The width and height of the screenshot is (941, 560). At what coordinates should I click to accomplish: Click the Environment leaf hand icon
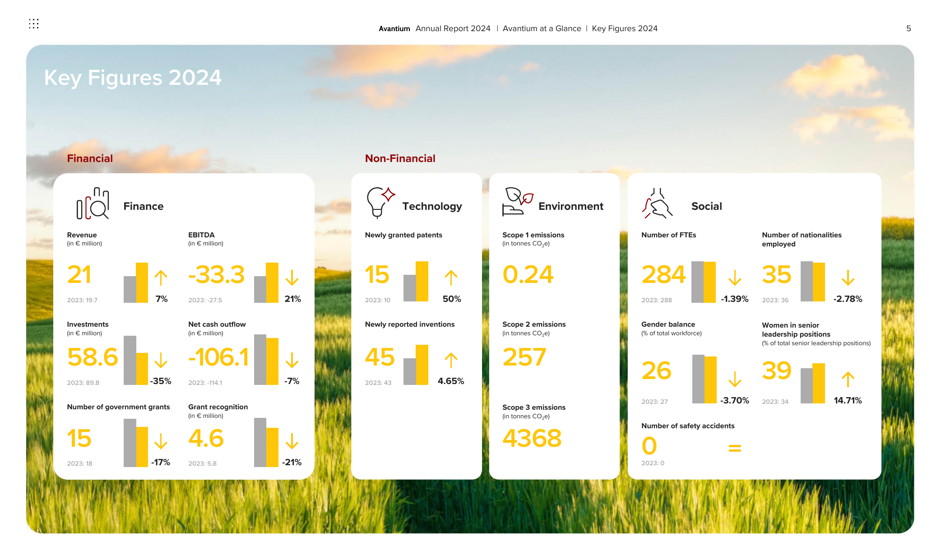[x=517, y=201]
